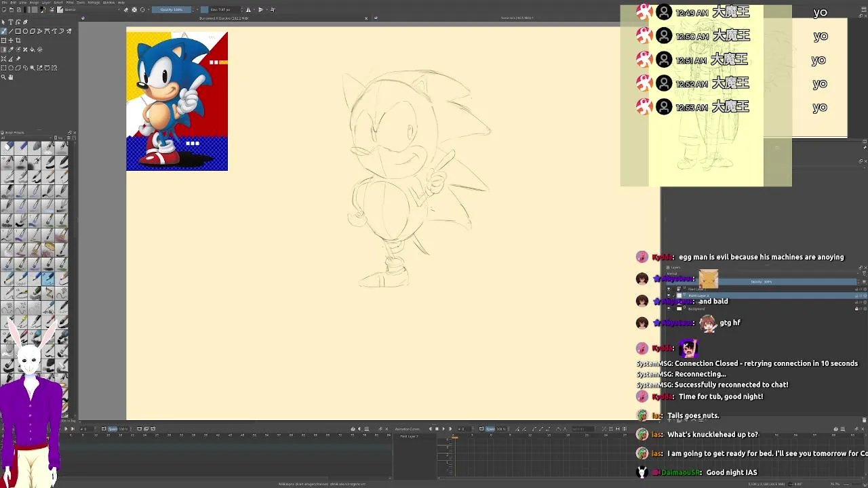
Task: Expand the vertical mirror options arrow
Action: pos(267,9)
